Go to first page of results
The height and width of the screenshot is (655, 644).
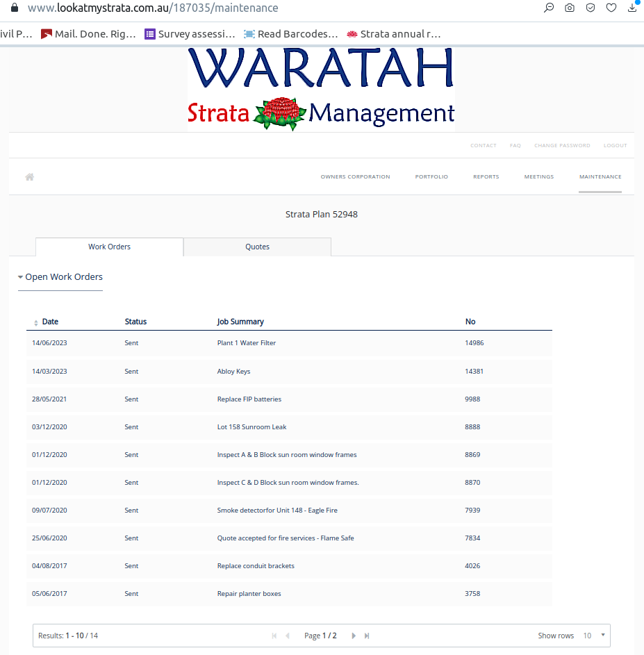(274, 636)
